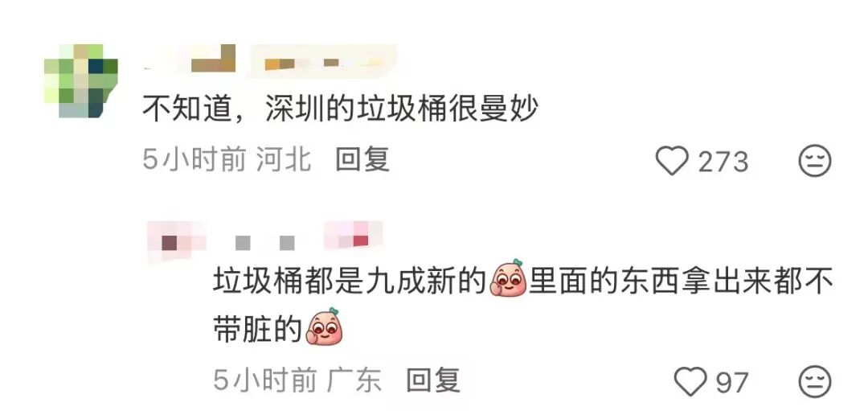Tap the heart icon beside 97

tap(691, 381)
